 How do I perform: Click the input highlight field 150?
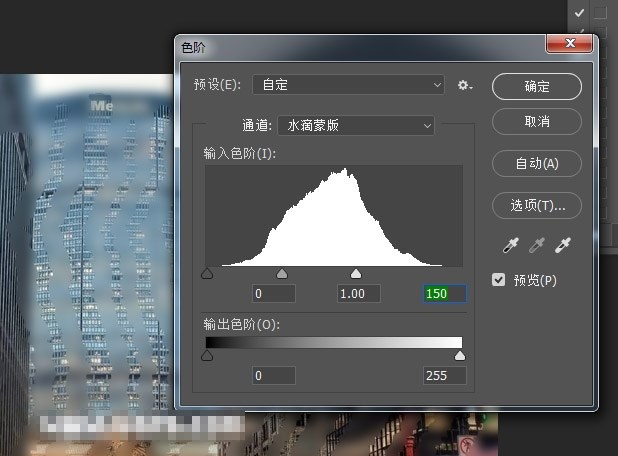point(445,294)
